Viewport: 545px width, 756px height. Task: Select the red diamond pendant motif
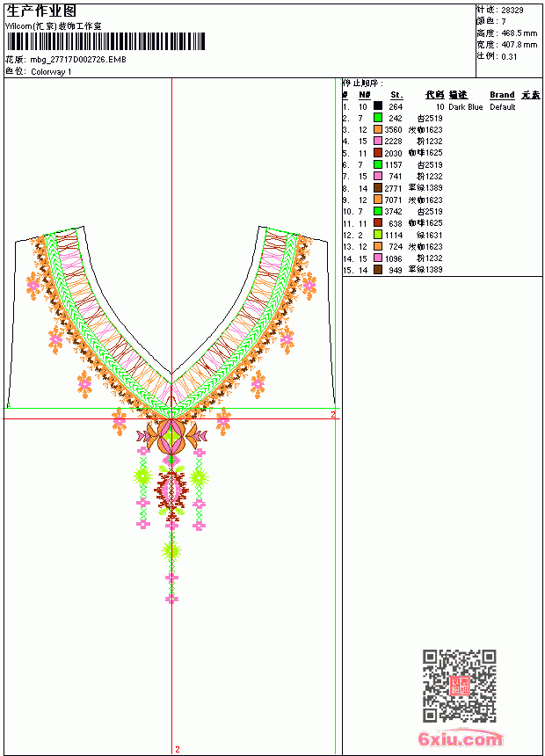pos(171,490)
